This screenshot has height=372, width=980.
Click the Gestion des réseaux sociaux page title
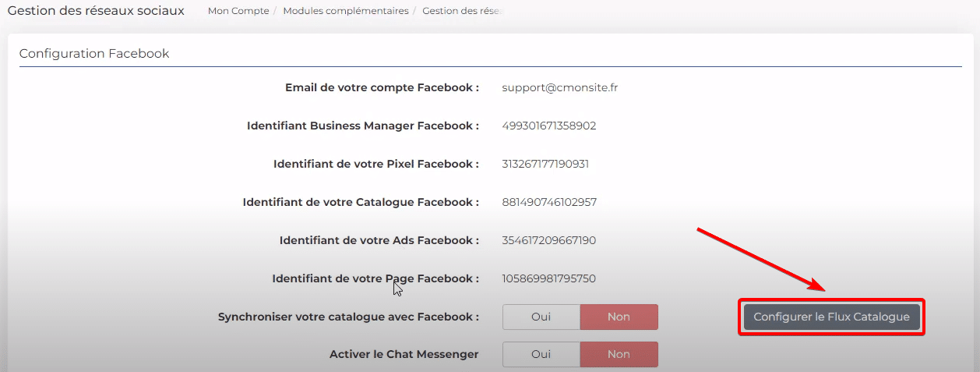96,11
